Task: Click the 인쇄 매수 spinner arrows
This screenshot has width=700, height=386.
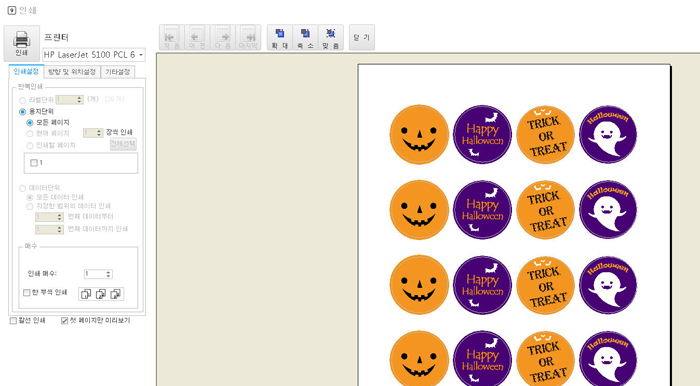Action: [x=108, y=274]
